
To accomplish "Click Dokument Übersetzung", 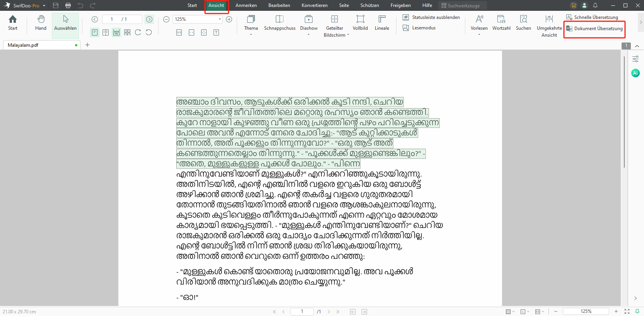I will click(x=594, y=29).
